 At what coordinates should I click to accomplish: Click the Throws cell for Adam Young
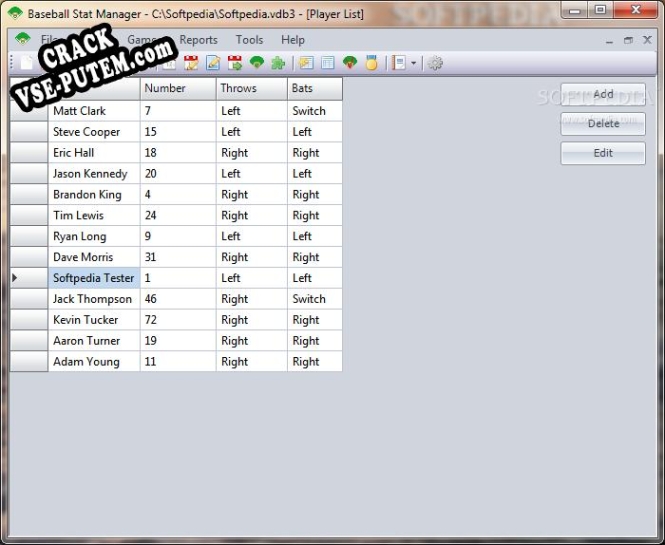point(252,362)
